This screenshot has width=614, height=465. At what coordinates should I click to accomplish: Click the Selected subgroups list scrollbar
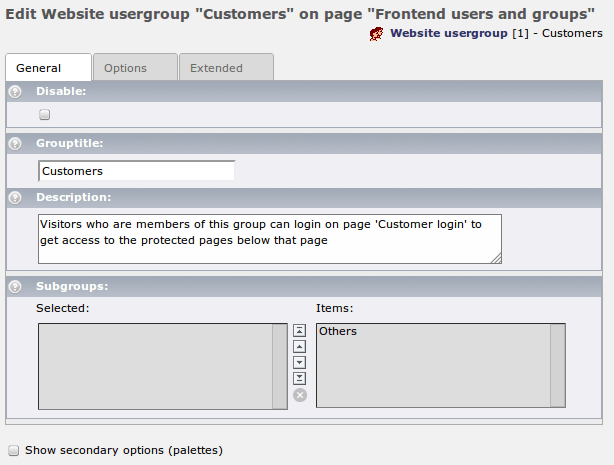280,365
